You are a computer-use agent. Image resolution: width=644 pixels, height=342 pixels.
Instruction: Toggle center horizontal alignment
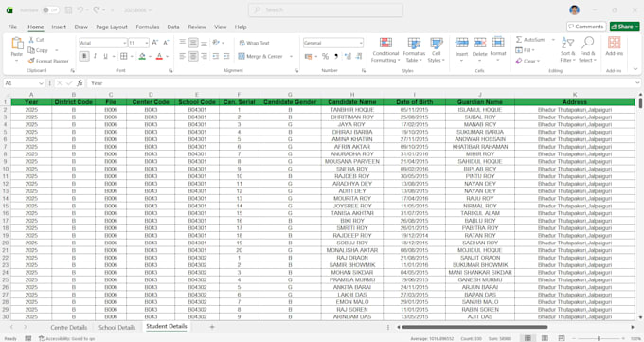click(x=193, y=56)
